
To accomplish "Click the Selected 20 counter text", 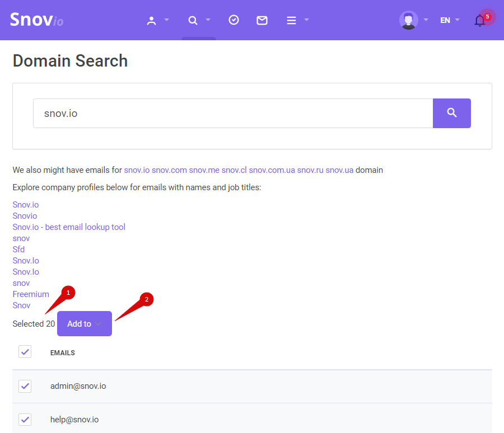I will pyautogui.click(x=34, y=324).
